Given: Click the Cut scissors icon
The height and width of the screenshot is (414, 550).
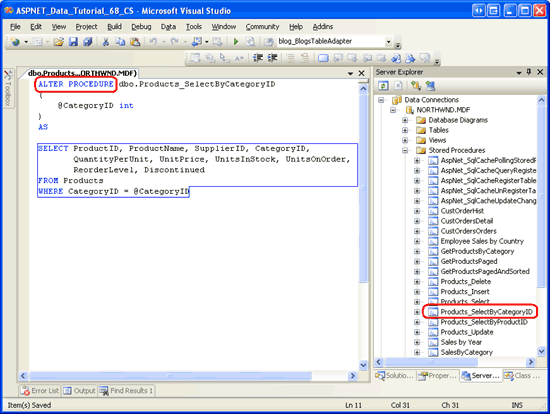Looking at the screenshot, I should click(105, 42).
